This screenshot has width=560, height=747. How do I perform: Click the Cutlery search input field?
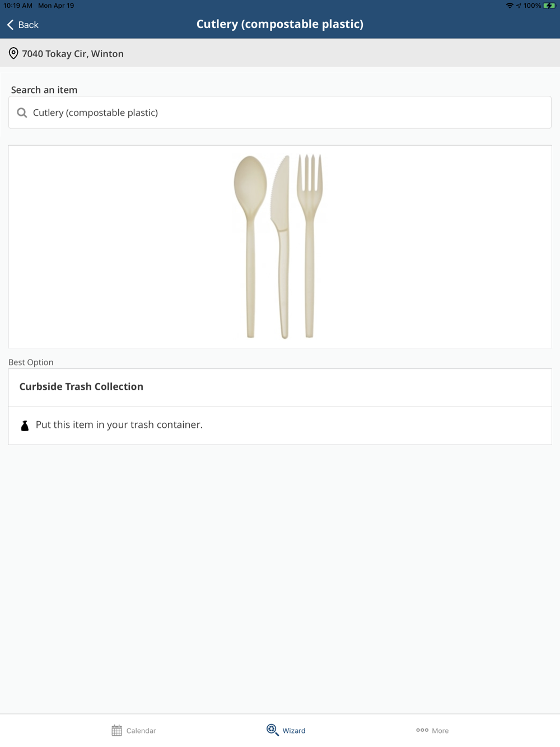click(x=280, y=113)
